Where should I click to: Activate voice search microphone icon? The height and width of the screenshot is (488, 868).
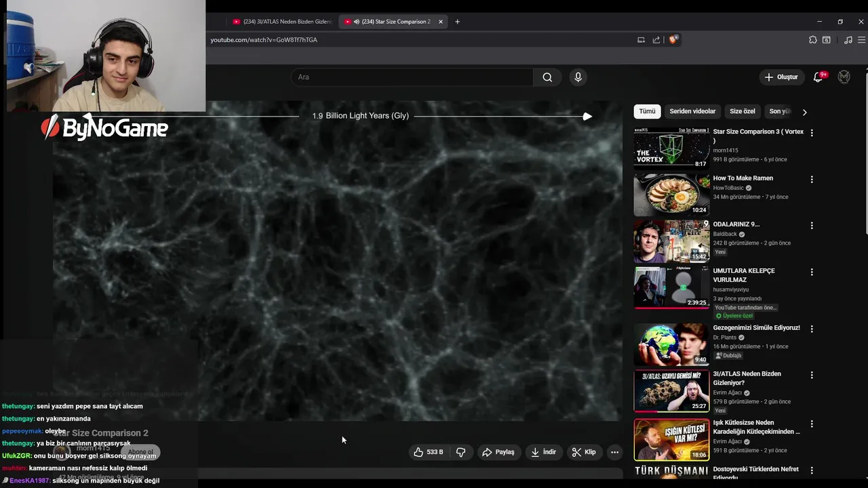(x=578, y=77)
